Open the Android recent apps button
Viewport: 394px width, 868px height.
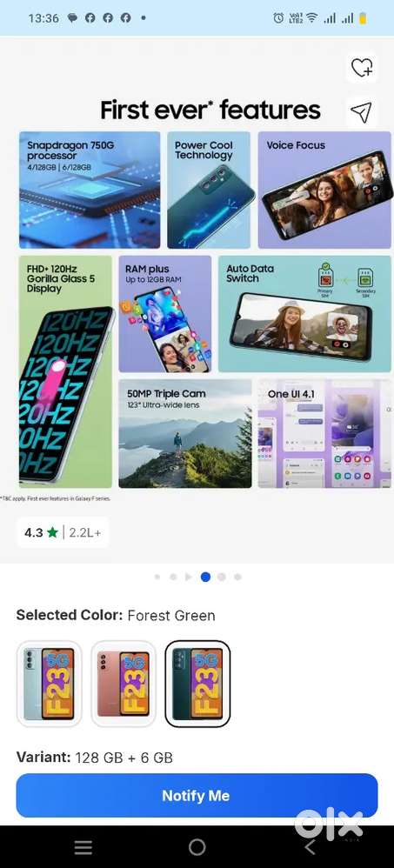(x=83, y=847)
